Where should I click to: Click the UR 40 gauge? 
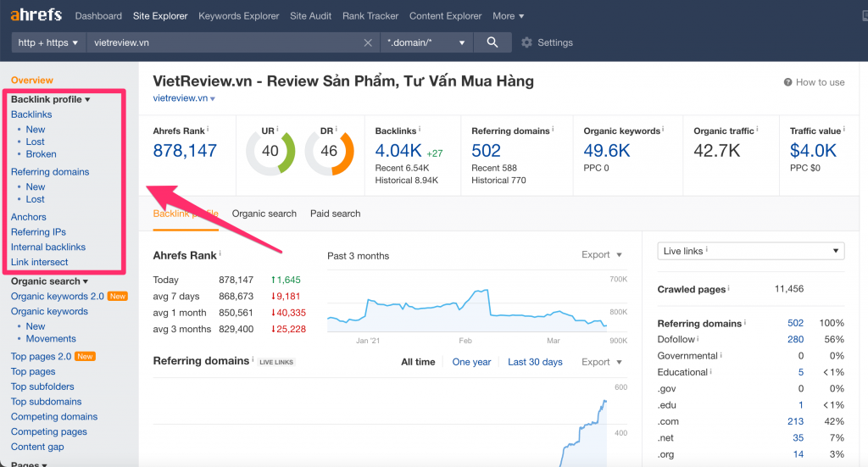pyautogui.click(x=270, y=151)
